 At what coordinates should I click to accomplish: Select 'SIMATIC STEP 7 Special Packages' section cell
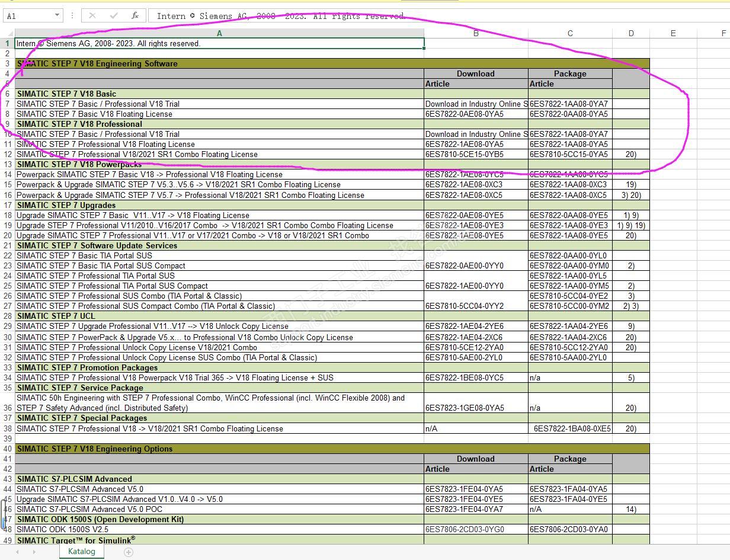click(x=219, y=418)
